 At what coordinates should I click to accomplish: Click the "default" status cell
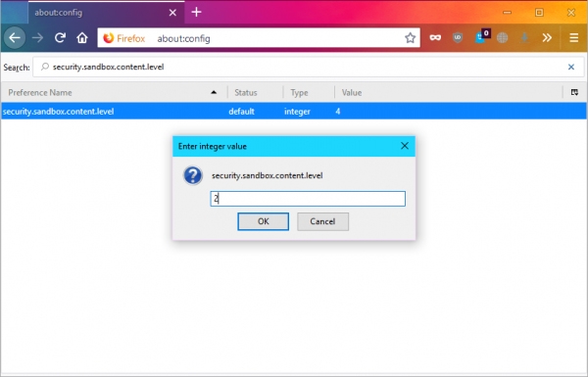[x=241, y=112]
